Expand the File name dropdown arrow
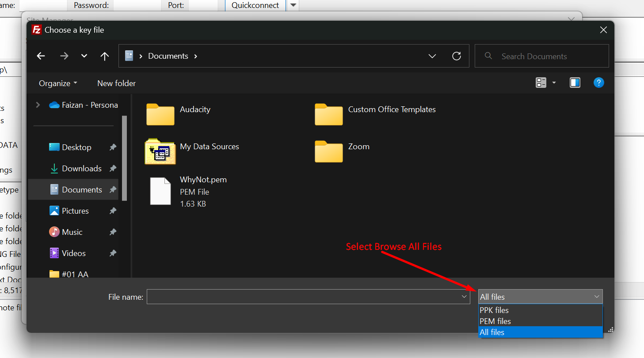The height and width of the screenshot is (358, 644). pyautogui.click(x=464, y=297)
